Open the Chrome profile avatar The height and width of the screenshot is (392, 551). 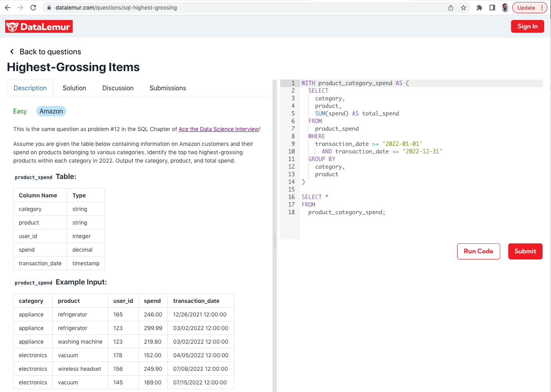pyautogui.click(x=505, y=8)
